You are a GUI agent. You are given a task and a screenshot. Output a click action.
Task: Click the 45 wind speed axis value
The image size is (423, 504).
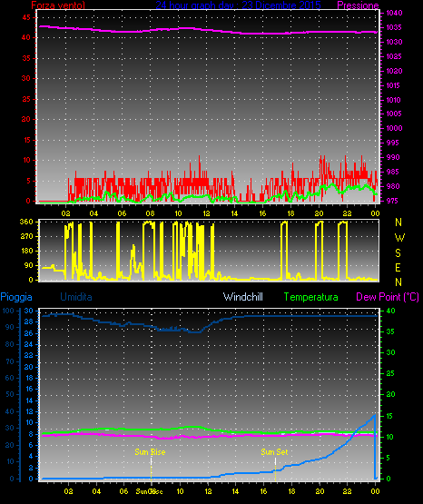point(26,17)
